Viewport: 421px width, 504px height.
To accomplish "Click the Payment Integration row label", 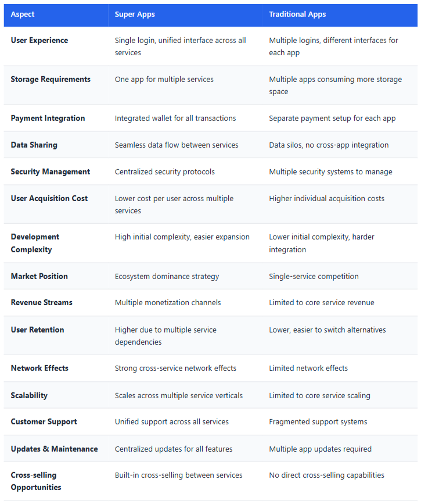I will pyautogui.click(x=48, y=118).
